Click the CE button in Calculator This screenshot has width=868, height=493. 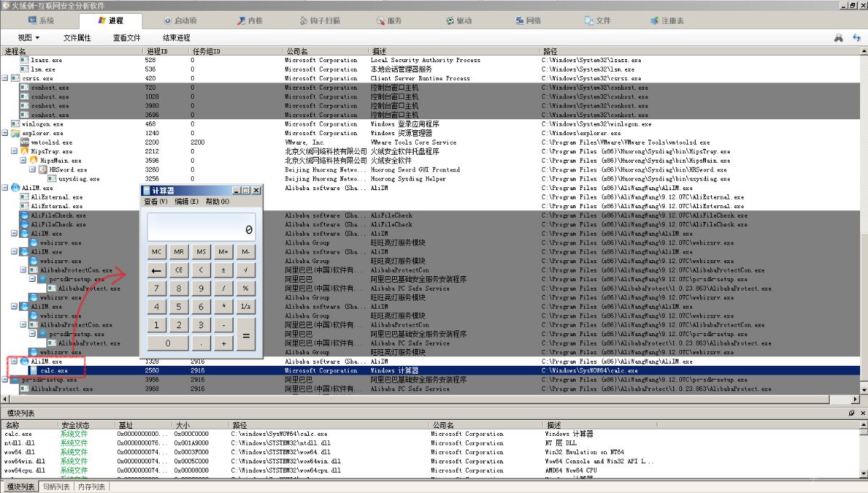pyautogui.click(x=179, y=270)
